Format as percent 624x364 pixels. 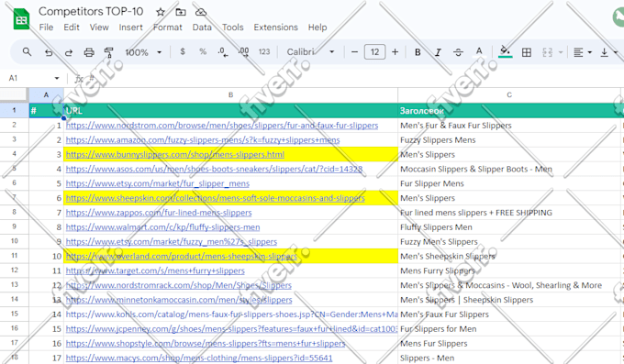203,51
